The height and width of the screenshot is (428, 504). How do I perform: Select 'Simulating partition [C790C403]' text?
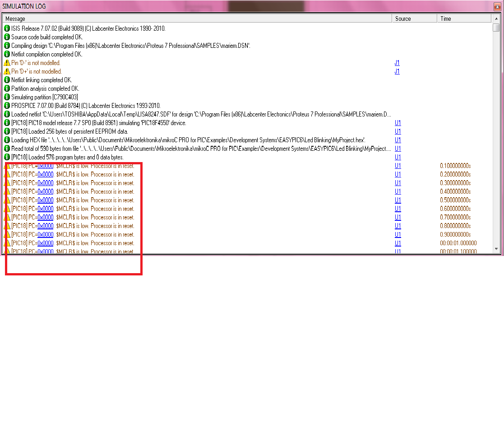point(45,97)
